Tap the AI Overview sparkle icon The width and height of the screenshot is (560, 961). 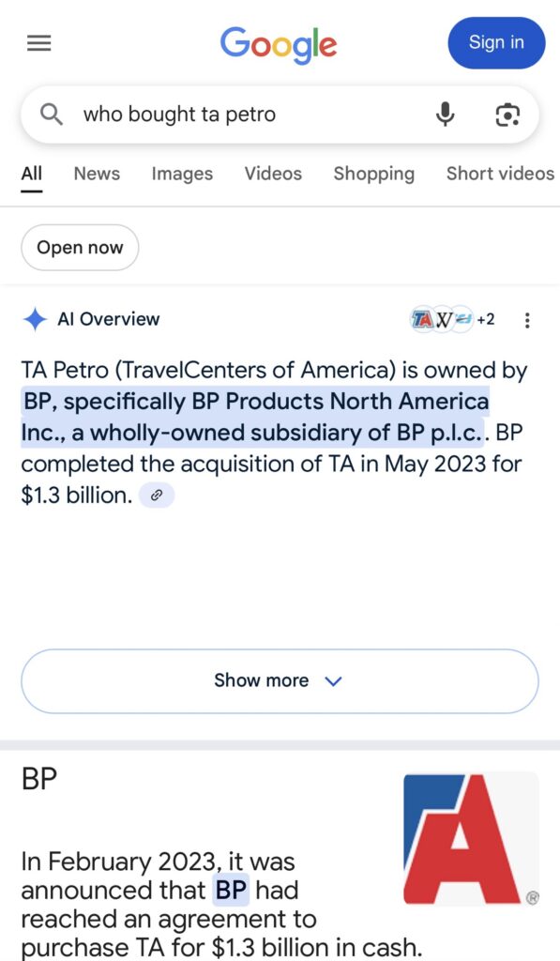tap(35, 319)
